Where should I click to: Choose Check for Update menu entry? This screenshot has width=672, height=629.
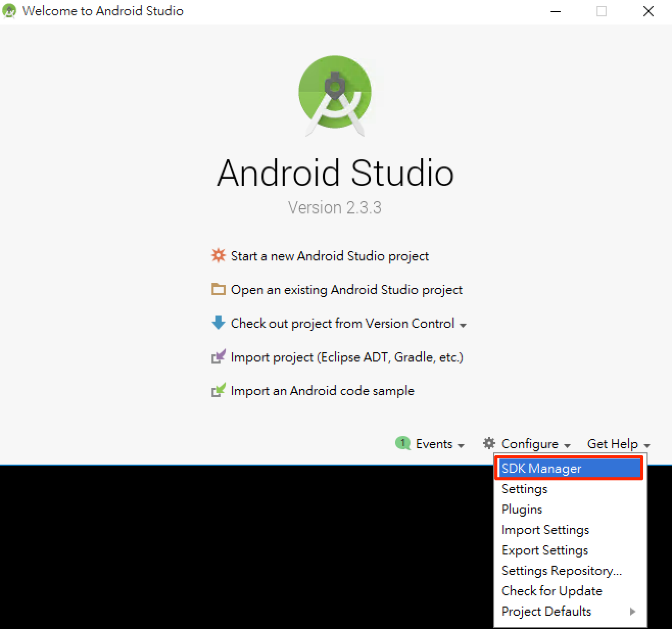click(x=570, y=591)
